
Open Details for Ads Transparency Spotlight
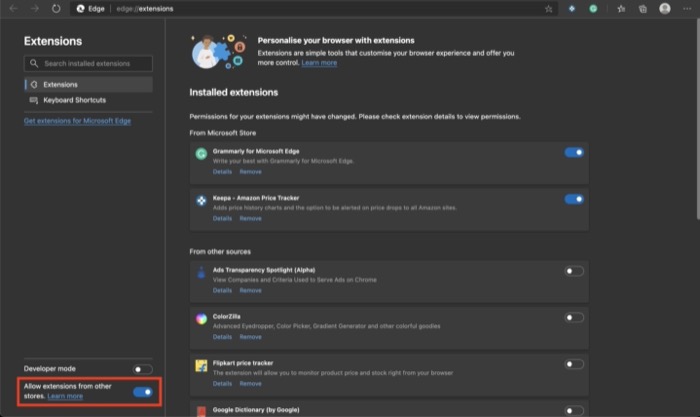222,290
